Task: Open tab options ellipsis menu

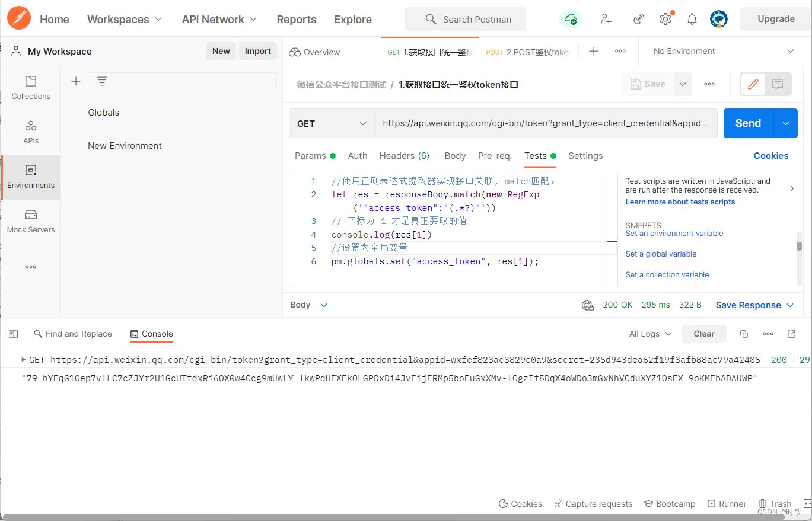Action: click(620, 51)
